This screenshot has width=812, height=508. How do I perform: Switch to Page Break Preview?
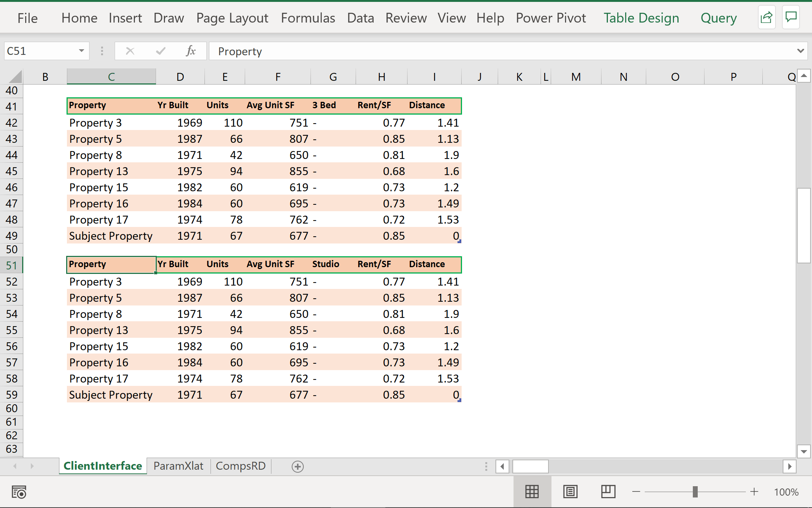click(x=608, y=491)
